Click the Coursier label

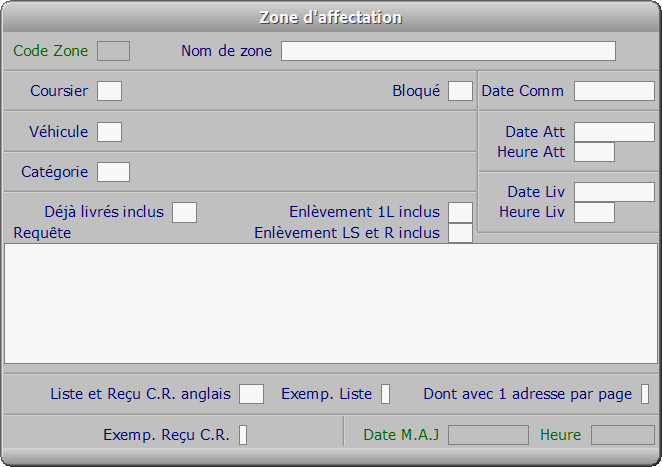coord(59,91)
